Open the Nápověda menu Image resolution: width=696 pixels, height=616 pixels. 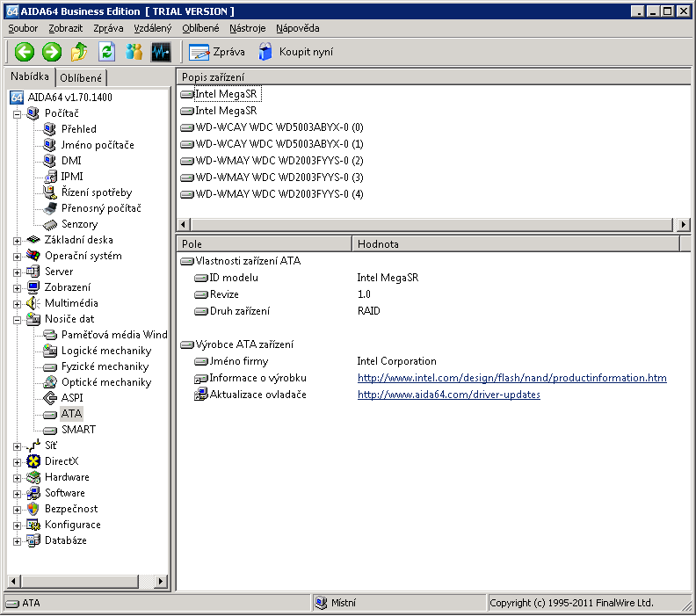coord(297,28)
